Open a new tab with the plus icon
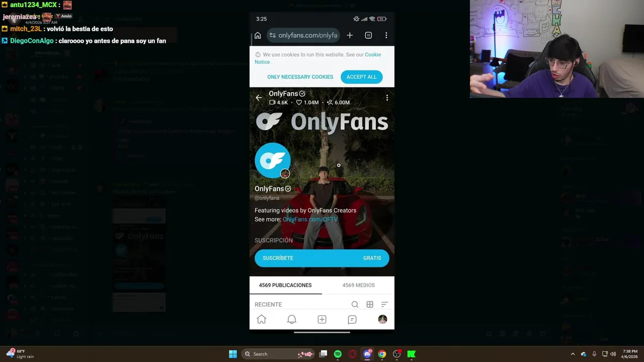 [x=350, y=35]
